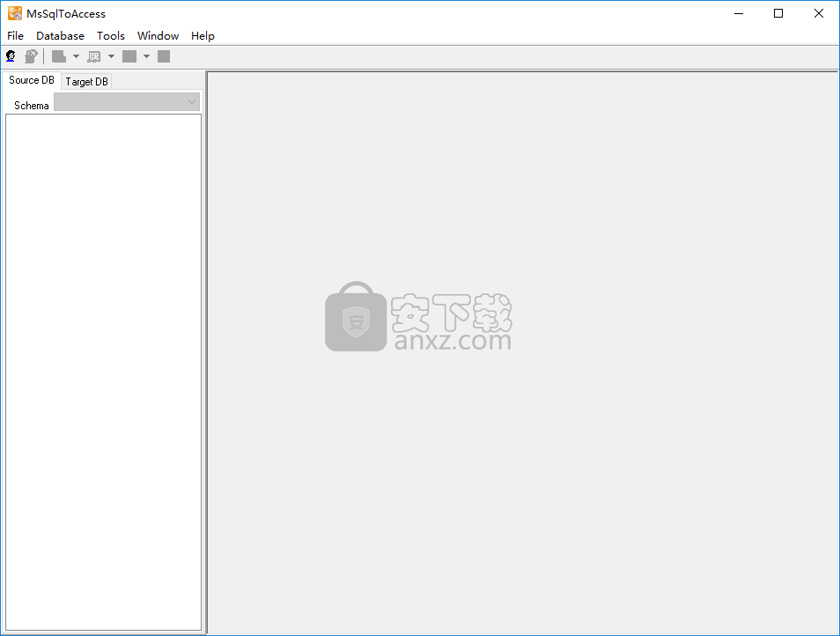Screen dimensions: 840x636
Task: Open dropdown arrow beside the document toolbar icon
Action: [x=76, y=56]
